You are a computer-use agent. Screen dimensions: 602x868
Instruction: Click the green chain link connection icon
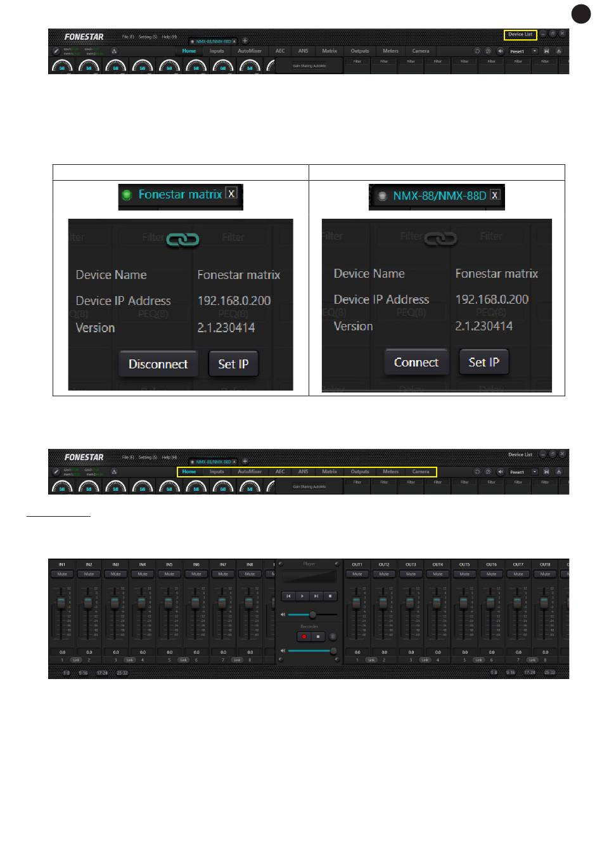tap(183, 239)
